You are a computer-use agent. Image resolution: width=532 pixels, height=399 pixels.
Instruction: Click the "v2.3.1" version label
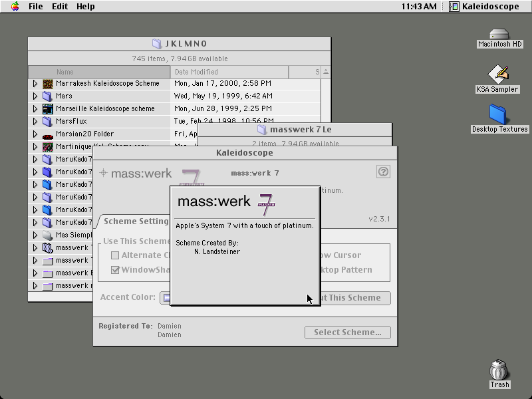coord(379,219)
